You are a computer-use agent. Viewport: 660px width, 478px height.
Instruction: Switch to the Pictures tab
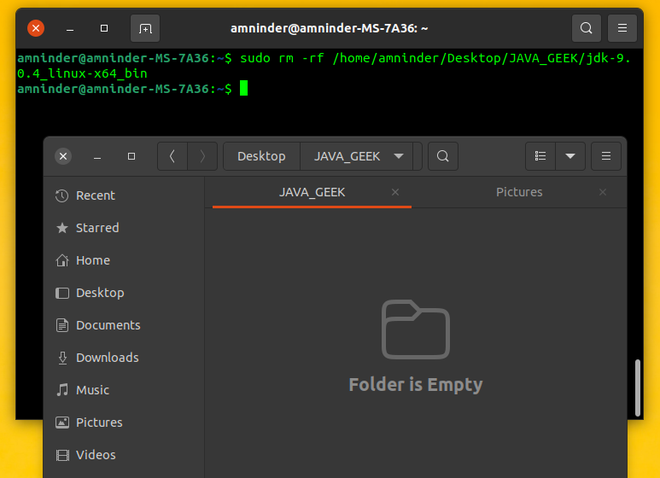519,192
